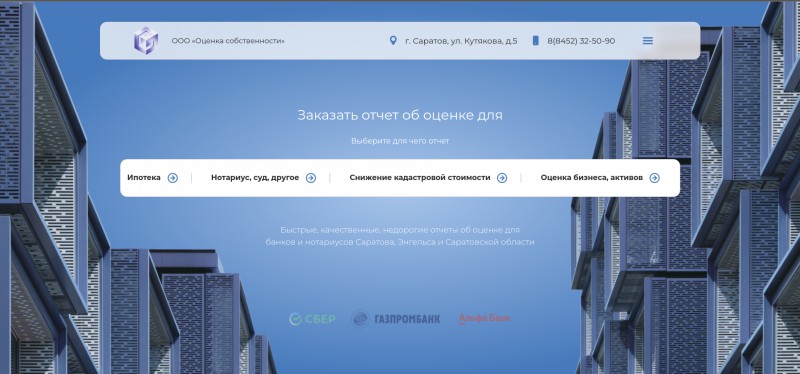800x374 pixels.
Task: Click company name ООО «Оценка собственности»
Action: coord(228,41)
